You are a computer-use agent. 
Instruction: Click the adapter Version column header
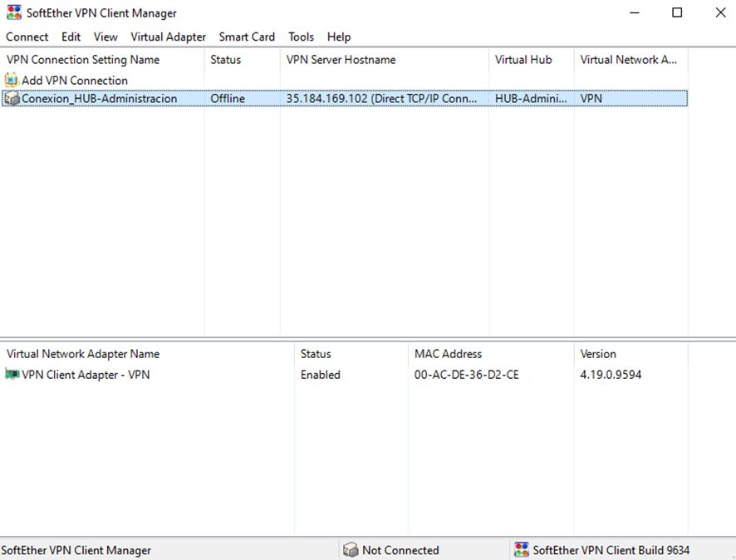598,354
